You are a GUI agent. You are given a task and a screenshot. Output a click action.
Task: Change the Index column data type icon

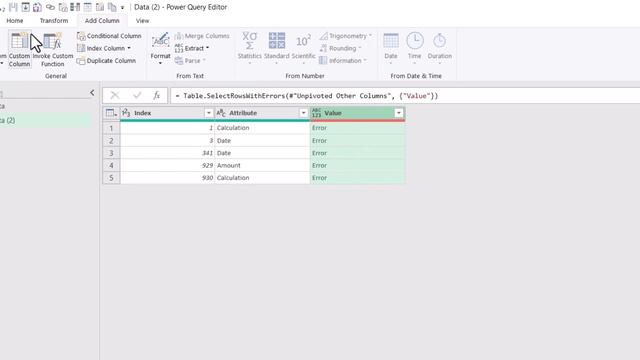[126, 113]
